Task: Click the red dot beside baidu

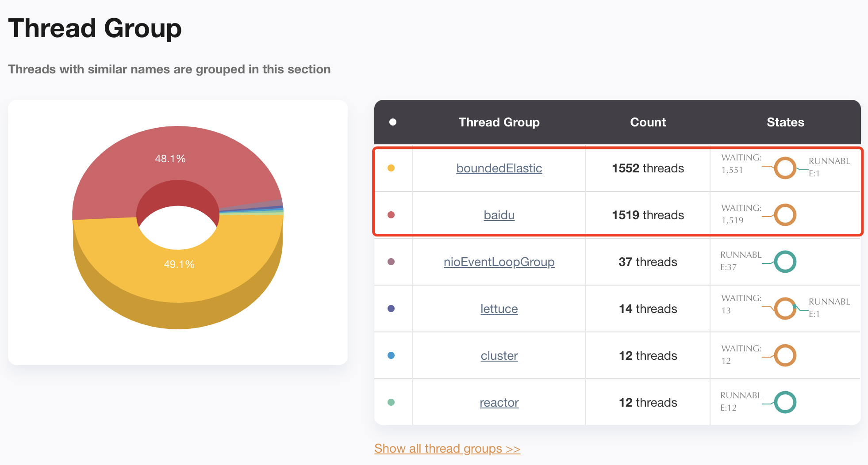Action: tap(391, 215)
